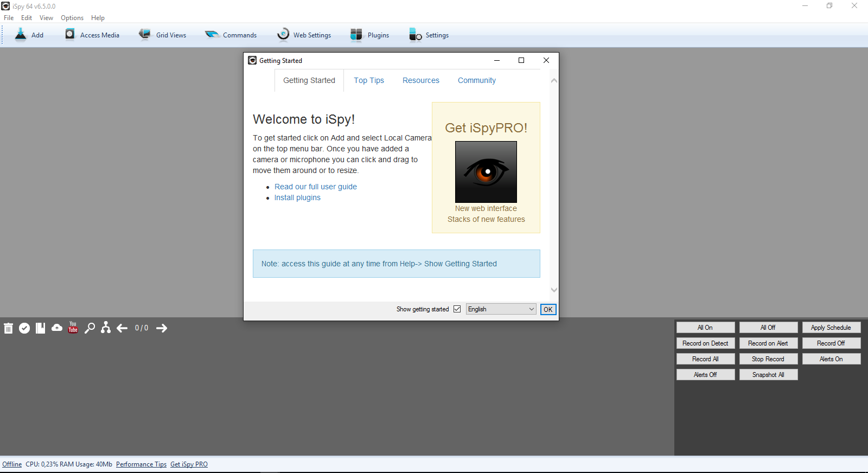
Task: Click the select-all checkmark circle icon
Action: click(24, 328)
